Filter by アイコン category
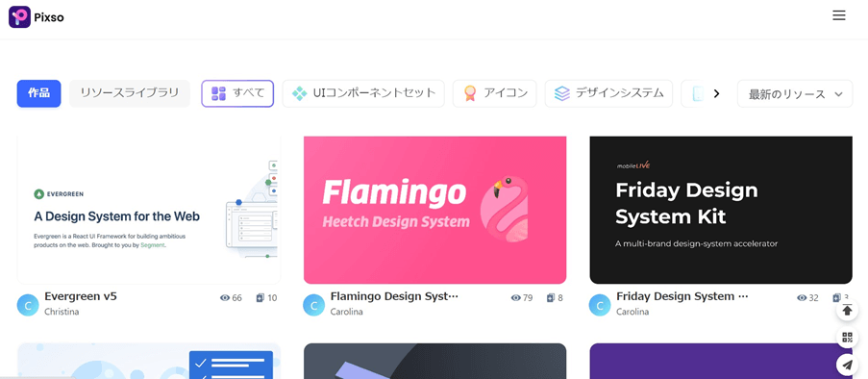 494,93
